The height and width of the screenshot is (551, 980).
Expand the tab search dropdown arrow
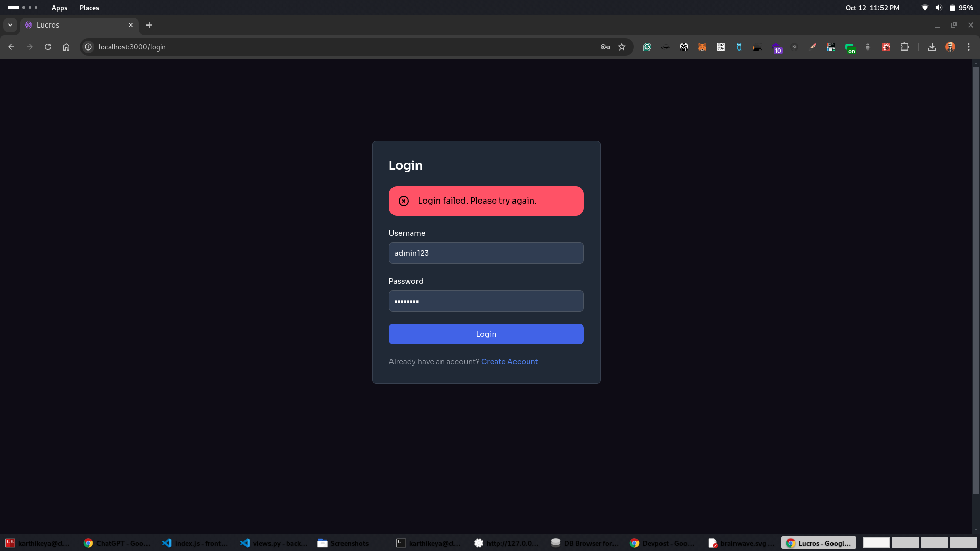[x=10, y=25]
